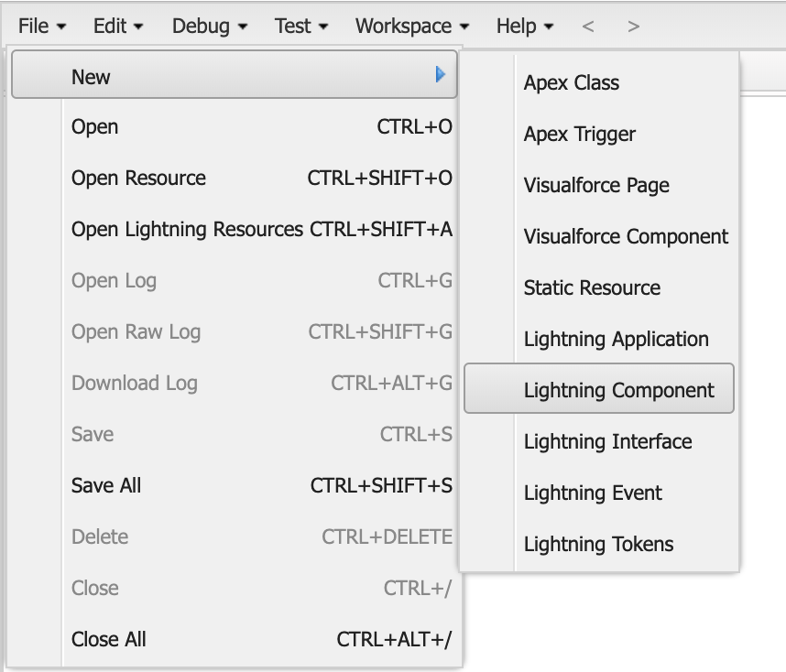The image size is (786, 672).
Task: Open the File menu dropdown
Action: [x=41, y=27]
